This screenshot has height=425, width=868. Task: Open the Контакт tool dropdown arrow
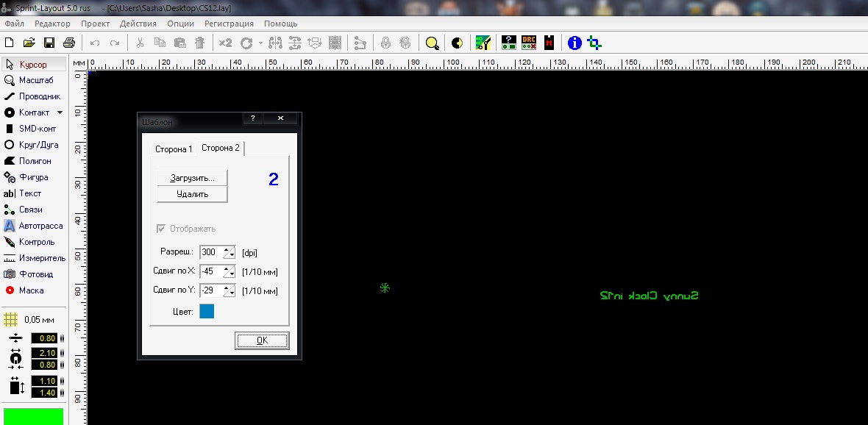(60, 113)
